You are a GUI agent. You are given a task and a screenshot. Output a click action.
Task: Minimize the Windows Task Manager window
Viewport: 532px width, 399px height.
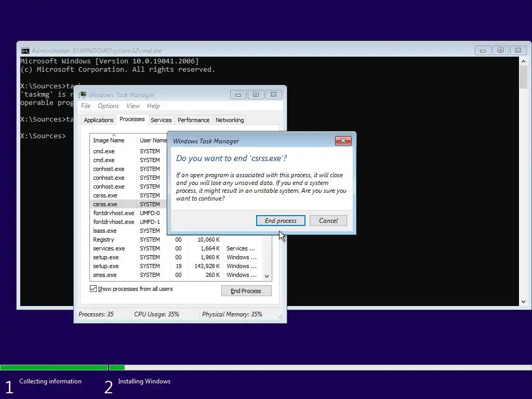pyautogui.click(x=238, y=95)
